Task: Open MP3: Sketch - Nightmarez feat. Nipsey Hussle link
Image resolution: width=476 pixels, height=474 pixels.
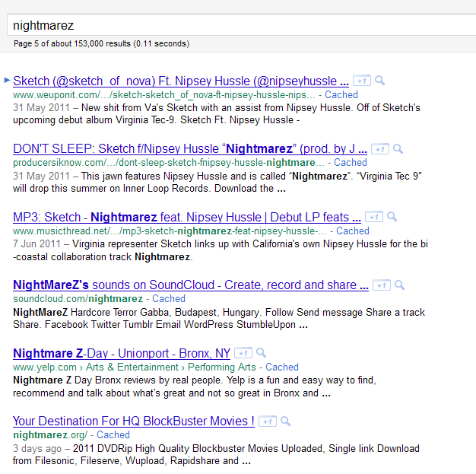Action: pos(181,218)
